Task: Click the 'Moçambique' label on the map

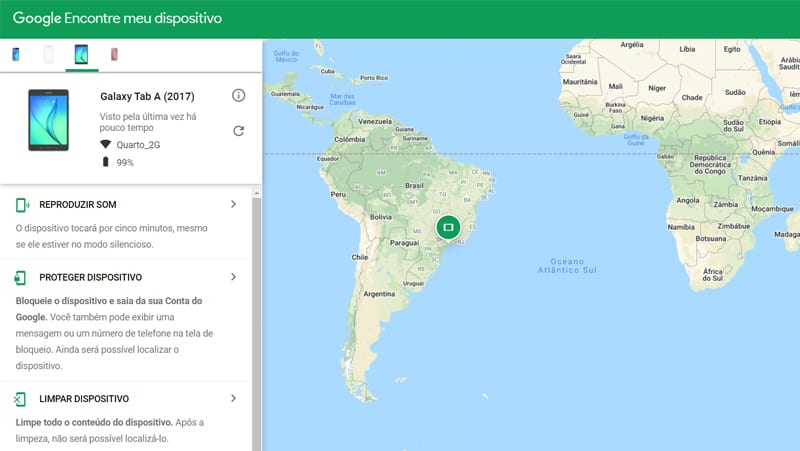Action: coord(772,209)
